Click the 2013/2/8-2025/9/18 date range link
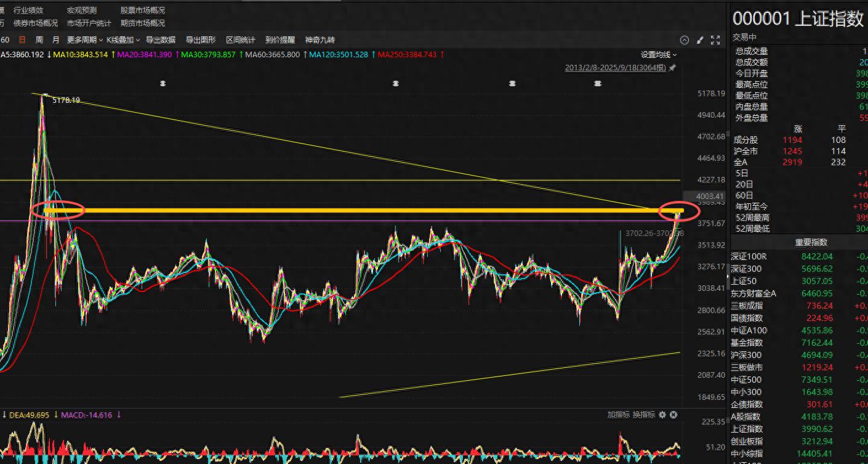The image size is (868, 464). point(616,68)
